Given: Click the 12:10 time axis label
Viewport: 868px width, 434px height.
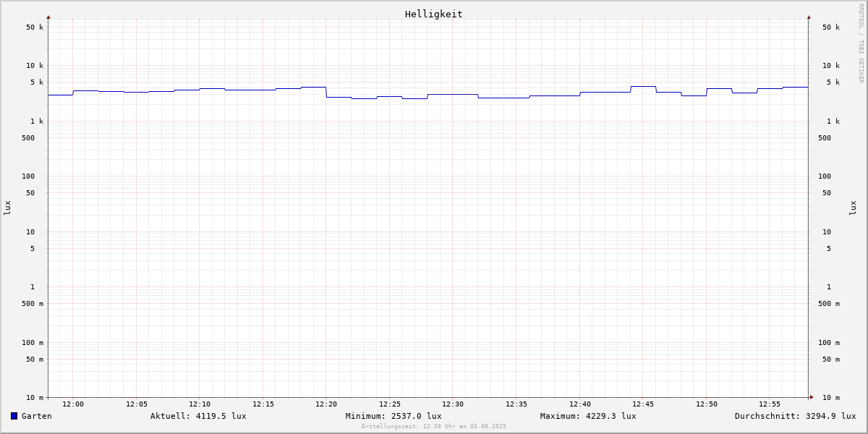Looking at the screenshot, I should [200, 404].
